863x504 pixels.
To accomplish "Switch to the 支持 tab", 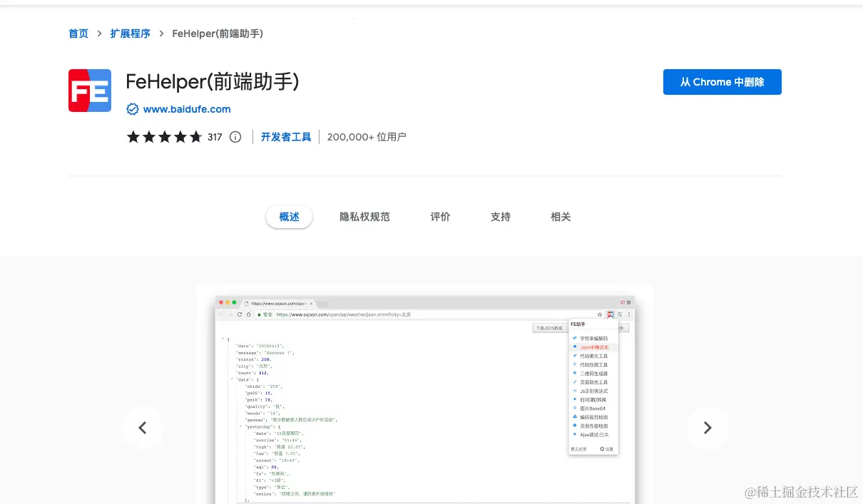I will click(501, 217).
